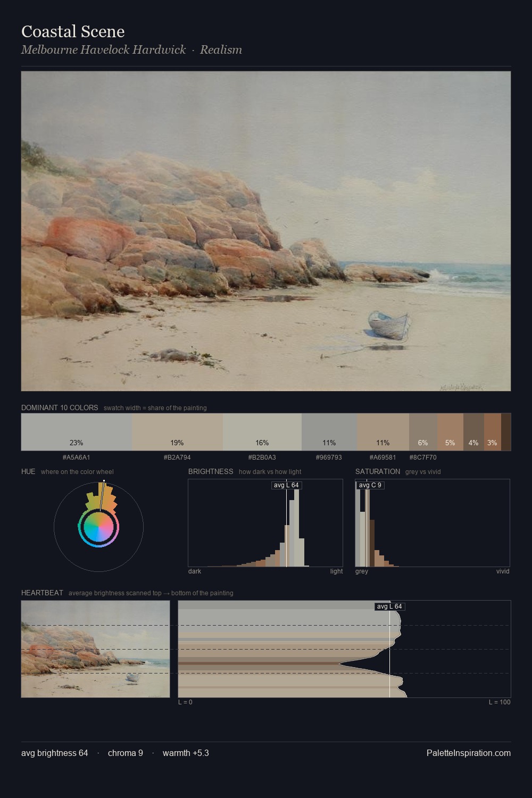Choose the 3% rust-brown swatch
Viewport: 532px width, 798px height.
coord(493,432)
